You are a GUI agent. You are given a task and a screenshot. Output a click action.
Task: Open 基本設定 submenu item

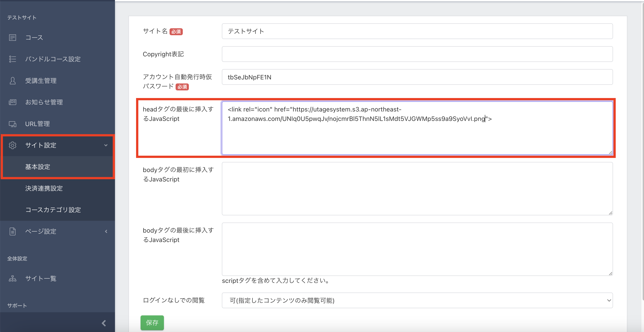(x=38, y=167)
